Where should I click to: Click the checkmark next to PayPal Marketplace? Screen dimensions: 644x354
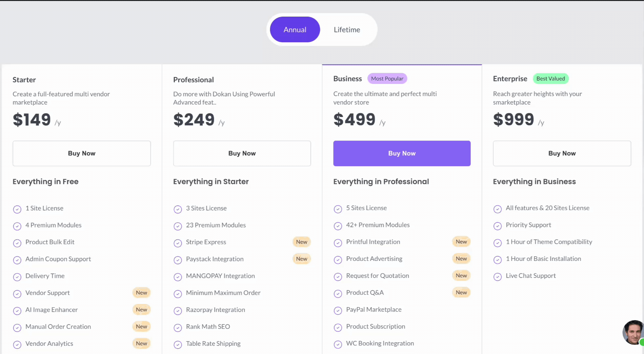tap(338, 310)
